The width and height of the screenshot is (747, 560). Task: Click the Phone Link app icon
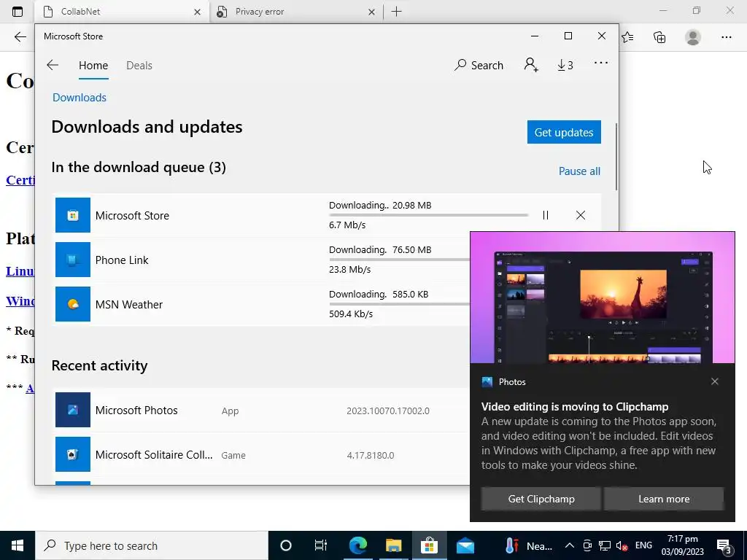pos(73,260)
